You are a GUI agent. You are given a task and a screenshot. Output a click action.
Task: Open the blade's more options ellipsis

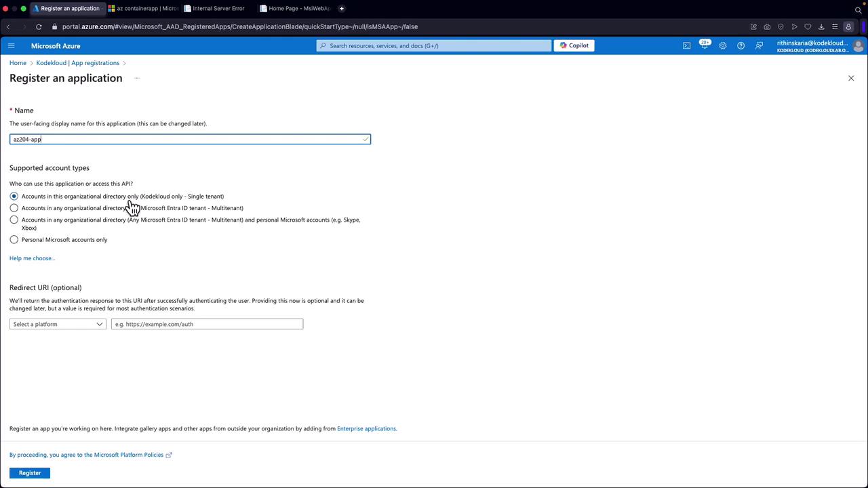[x=136, y=78]
